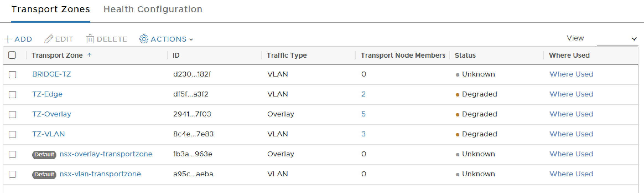Click Where Used for TZ-Edge

(571, 94)
